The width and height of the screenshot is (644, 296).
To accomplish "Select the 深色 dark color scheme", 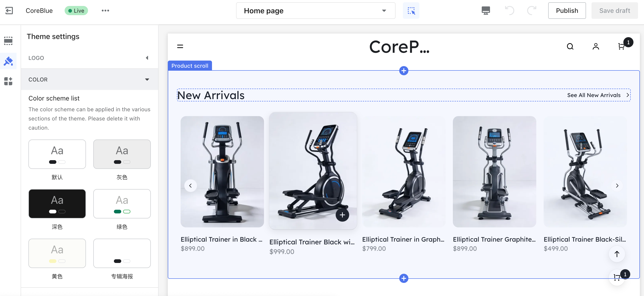I will [57, 204].
